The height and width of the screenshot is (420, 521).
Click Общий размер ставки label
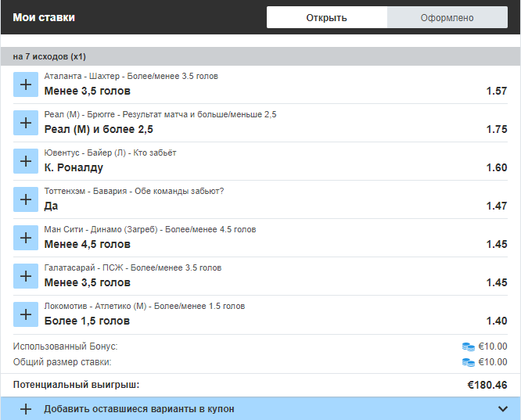coord(62,362)
